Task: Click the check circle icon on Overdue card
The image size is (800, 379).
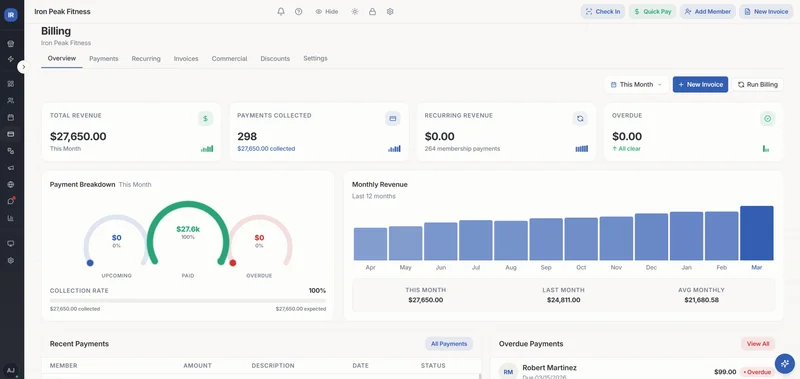Action: click(x=767, y=119)
